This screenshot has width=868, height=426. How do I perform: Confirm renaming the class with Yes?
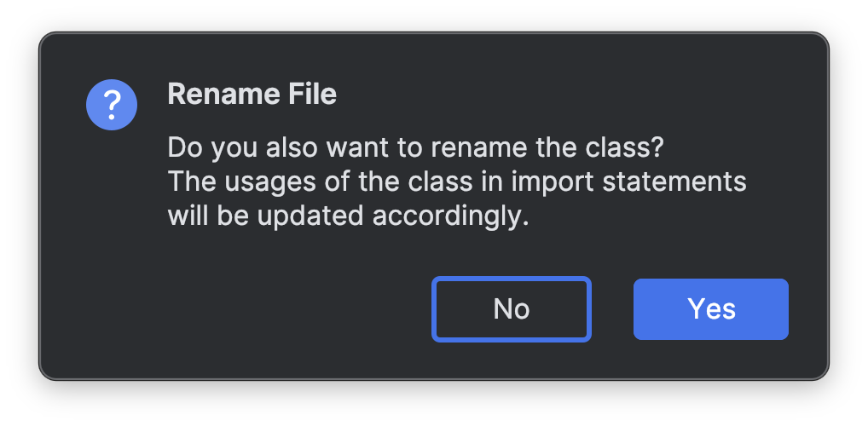point(710,308)
